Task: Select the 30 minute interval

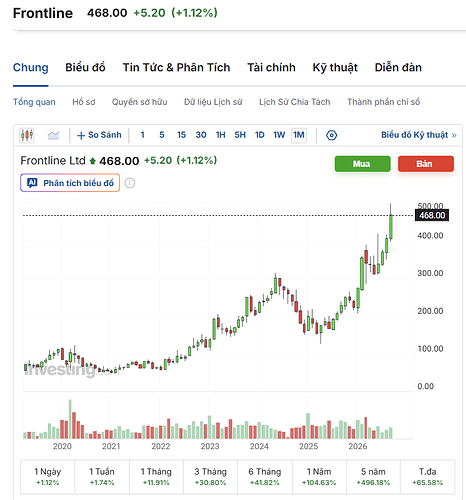Action: pos(201,135)
